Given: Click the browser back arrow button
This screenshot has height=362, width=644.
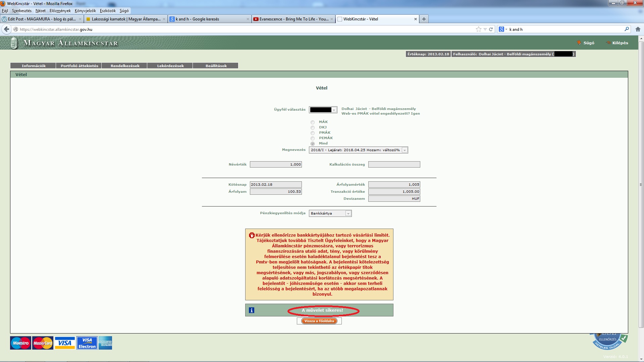Looking at the screenshot, I should coord(6,29).
